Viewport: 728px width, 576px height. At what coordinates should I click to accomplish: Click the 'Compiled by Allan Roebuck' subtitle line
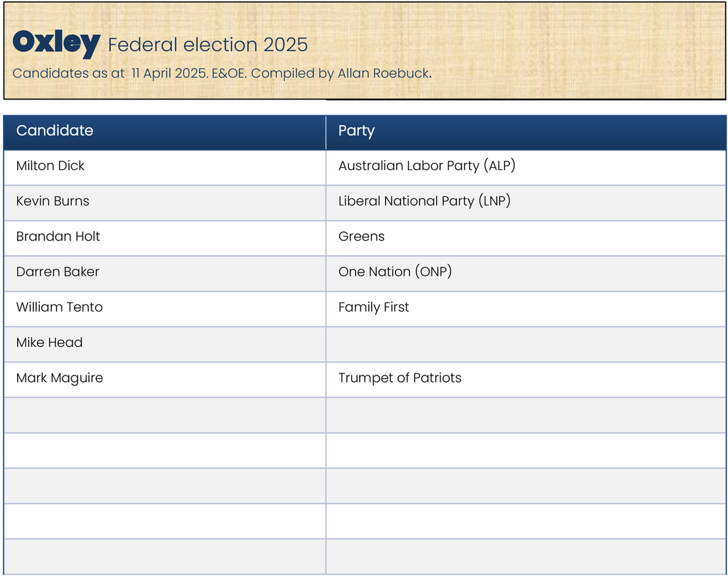pyautogui.click(x=222, y=73)
